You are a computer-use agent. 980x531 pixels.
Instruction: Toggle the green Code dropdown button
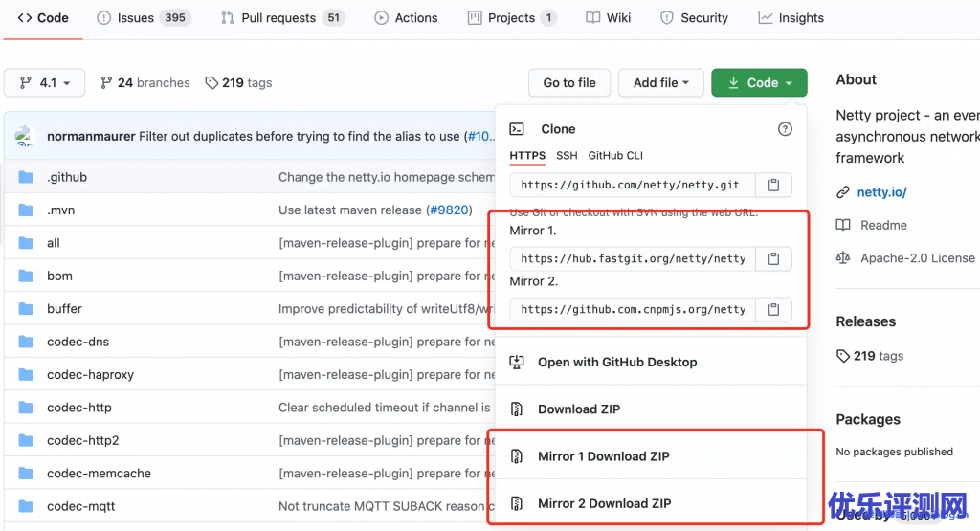tap(759, 83)
